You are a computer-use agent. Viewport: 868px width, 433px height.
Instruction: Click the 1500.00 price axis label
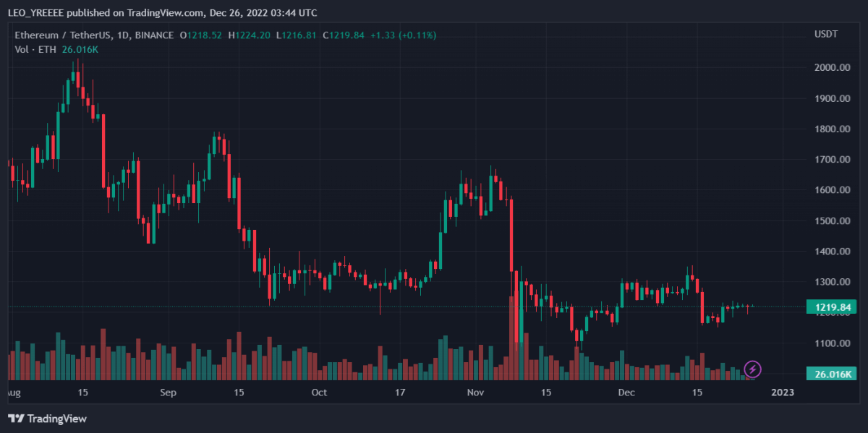pyautogui.click(x=832, y=220)
